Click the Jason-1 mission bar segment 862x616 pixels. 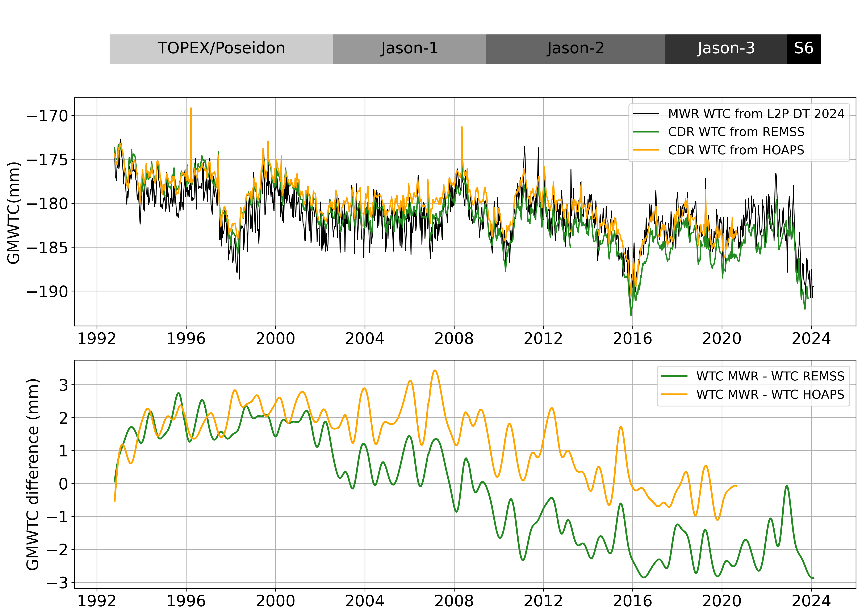409,49
